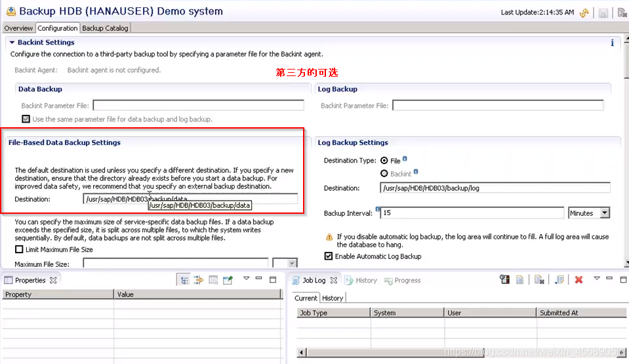Select the Current sub-tab in Job Log
The height and width of the screenshot is (364, 629).
click(x=306, y=298)
